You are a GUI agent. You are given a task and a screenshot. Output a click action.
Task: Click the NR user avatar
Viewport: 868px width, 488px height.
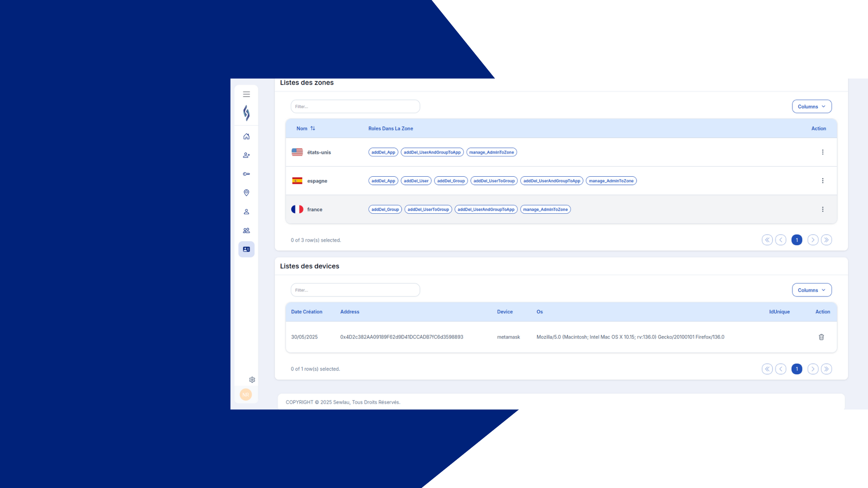246,394
